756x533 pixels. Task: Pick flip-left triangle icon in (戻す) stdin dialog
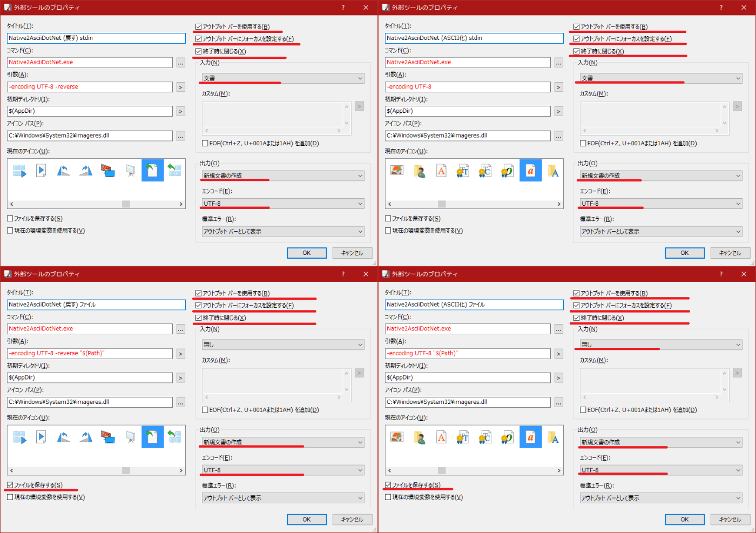(63, 171)
